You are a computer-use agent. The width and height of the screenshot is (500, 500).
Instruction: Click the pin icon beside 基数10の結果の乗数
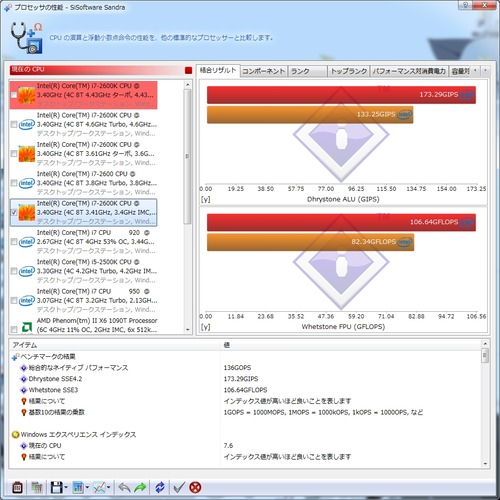[24, 412]
